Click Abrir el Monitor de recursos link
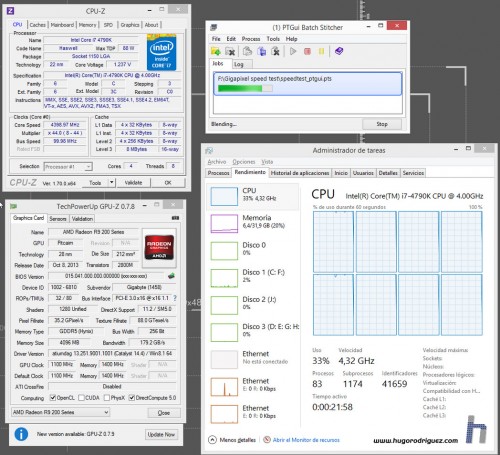Screen dimensions: 500x455 306,440
